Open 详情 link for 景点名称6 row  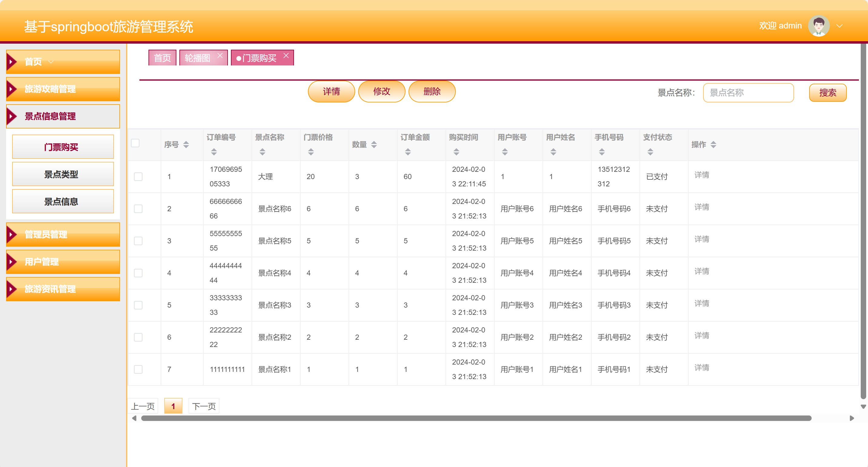click(702, 207)
